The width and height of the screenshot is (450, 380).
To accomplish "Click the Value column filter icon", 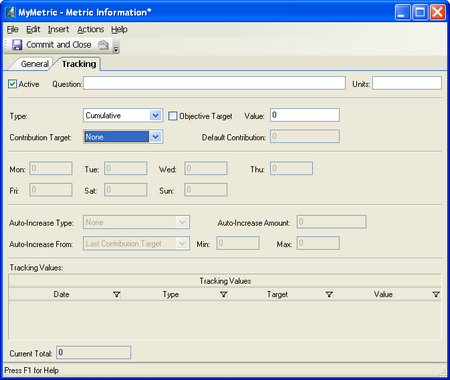I will tap(436, 294).
